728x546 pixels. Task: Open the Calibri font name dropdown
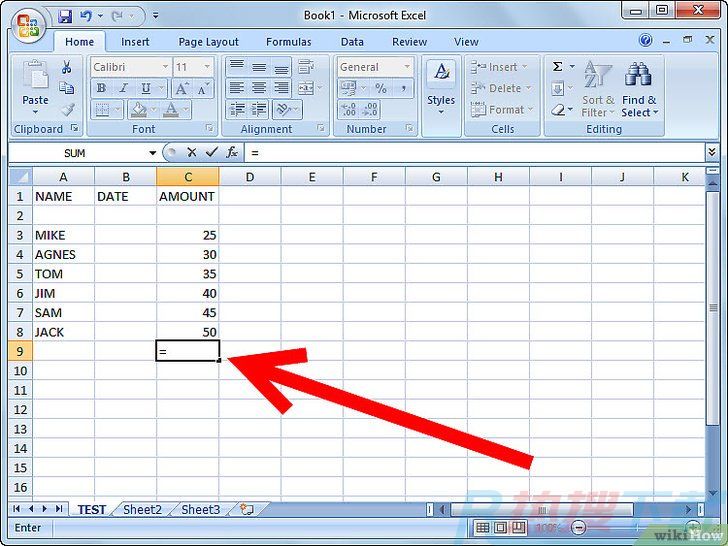[165, 67]
